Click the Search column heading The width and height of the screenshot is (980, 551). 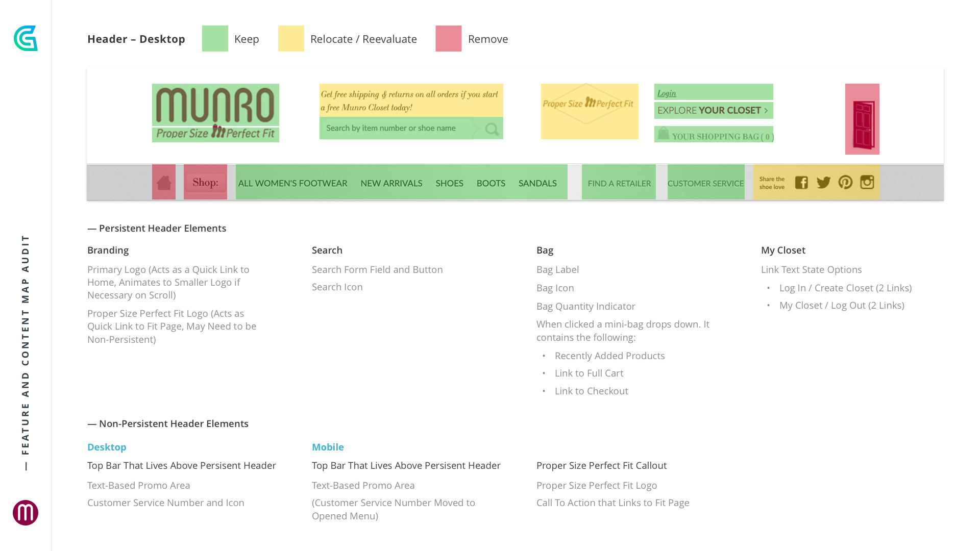coord(327,250)
